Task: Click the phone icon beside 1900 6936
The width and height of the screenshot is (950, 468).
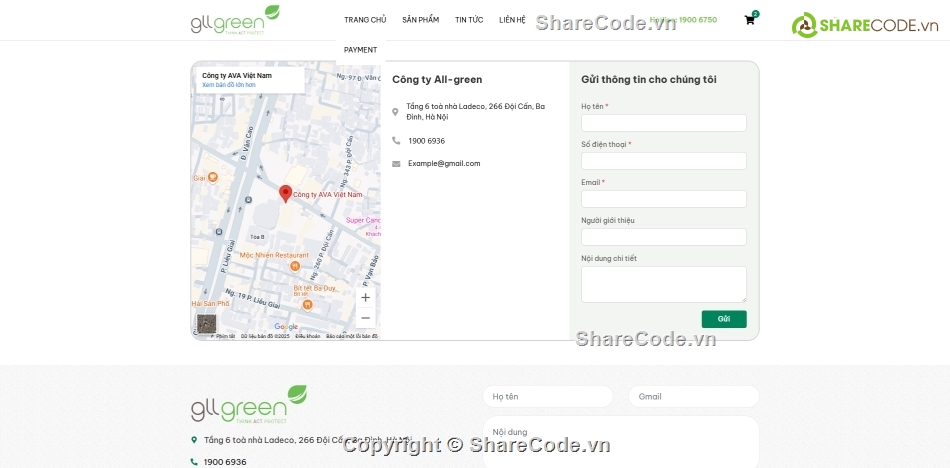Action: pyautogui.click(x=396, y=141)
